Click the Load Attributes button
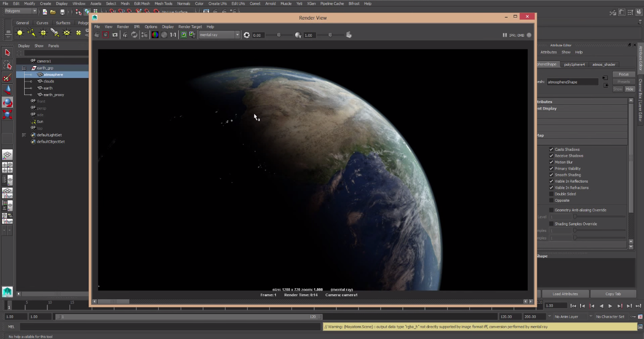 click(x=565, y=294)
